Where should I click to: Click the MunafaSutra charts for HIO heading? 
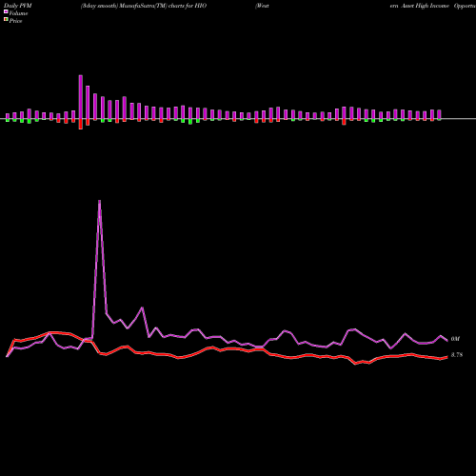pyautogui.click(x=144, y=6)
